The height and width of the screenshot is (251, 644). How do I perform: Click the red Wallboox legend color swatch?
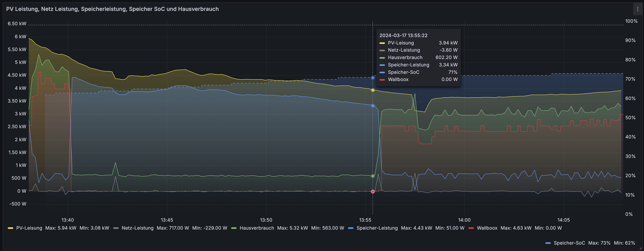coord(471,228)
